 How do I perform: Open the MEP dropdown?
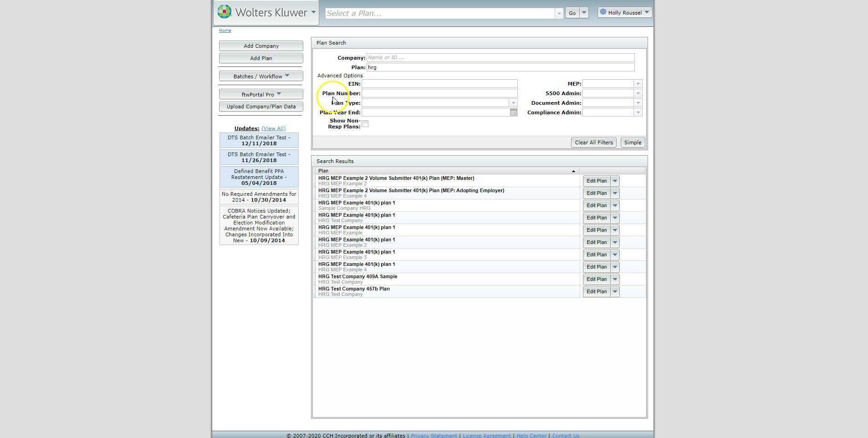pos(639,83)
